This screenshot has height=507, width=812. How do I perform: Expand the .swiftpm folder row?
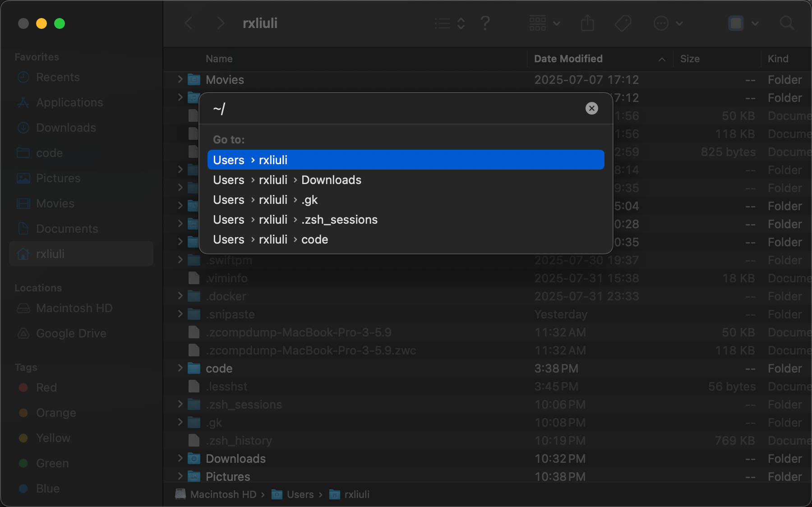pyautogui.click(x=180, y=260)
